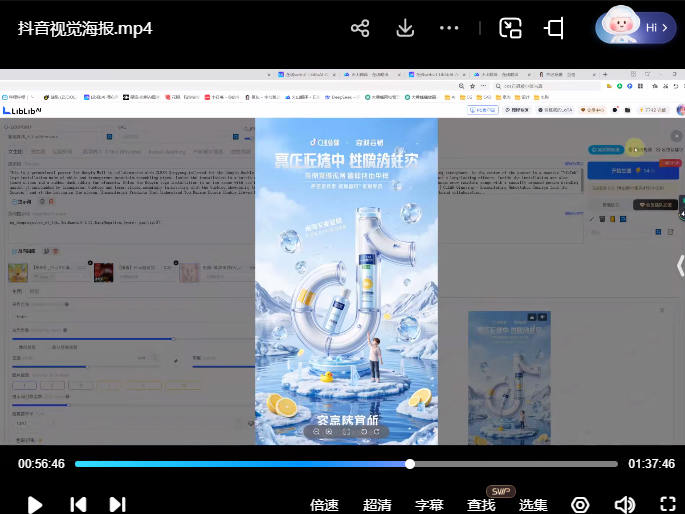Viewport: 685px width, 514px height.
Task: Skip to the next video
Action: tap(117, 505)
